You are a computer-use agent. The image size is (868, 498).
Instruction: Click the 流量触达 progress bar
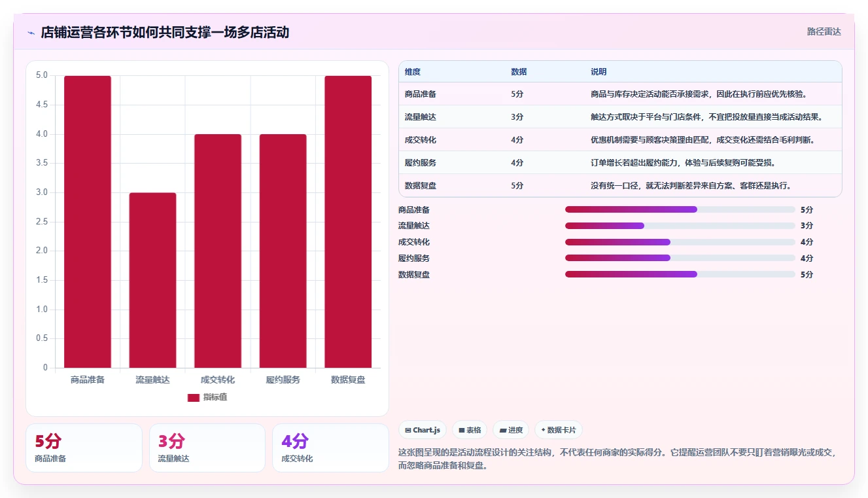(680, 226)
